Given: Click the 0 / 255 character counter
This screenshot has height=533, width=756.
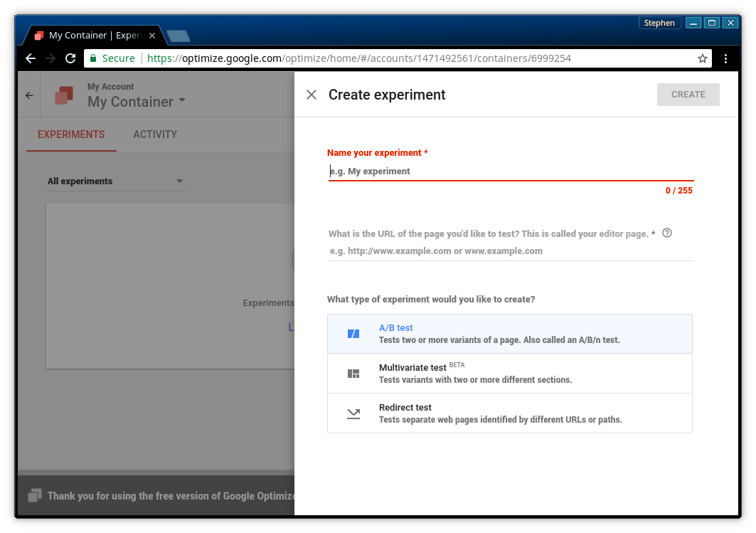Looking at the screenshot, I should [x=679, y=191].
